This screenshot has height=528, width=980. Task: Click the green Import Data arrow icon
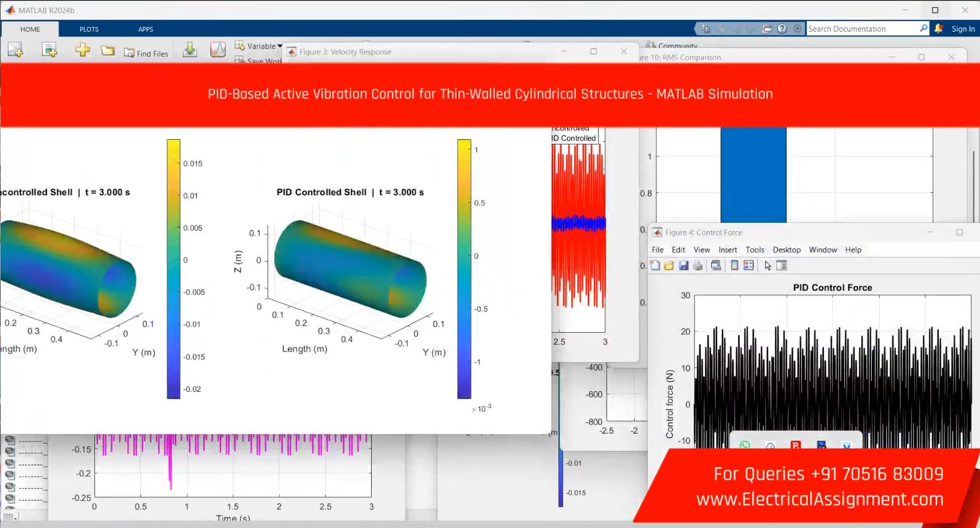click(189, 50)
